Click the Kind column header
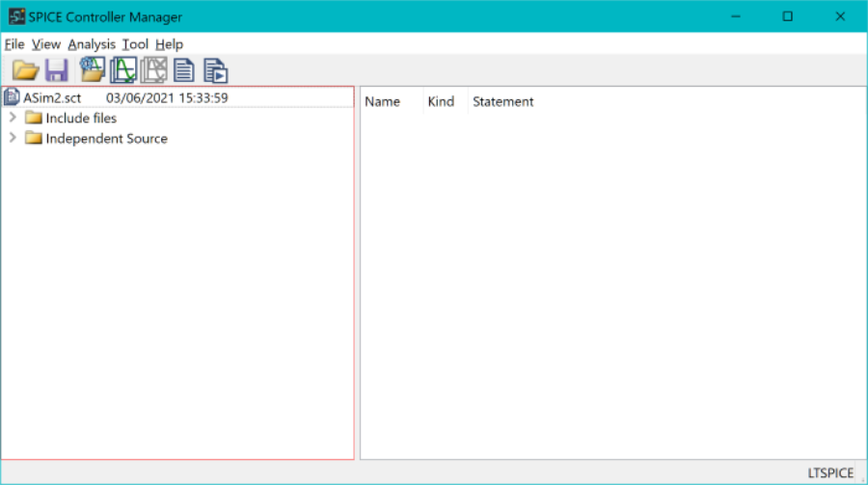Screen dimensions: 868x485 441,101
